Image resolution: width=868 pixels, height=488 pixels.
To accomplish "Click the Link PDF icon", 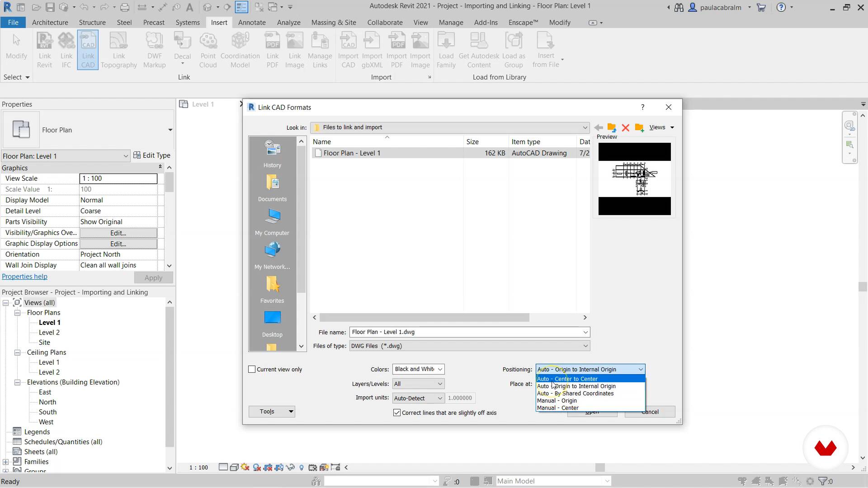I will click(x=273, y=50).
